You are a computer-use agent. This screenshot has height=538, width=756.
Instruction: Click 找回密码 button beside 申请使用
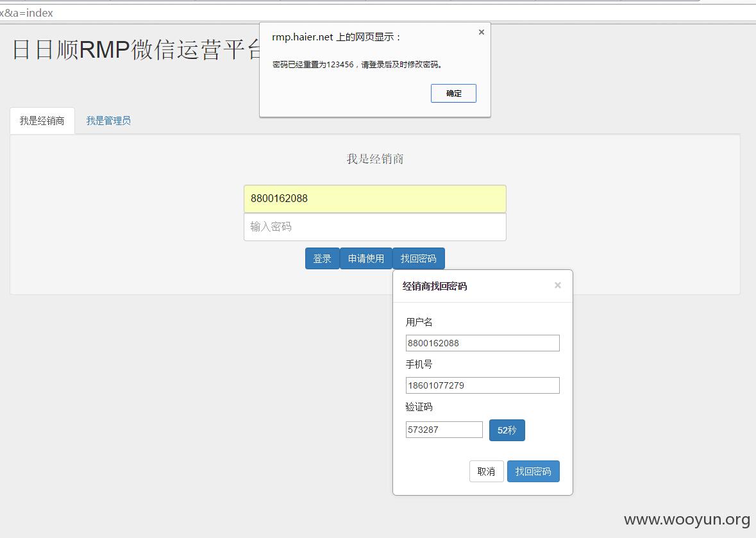coord(419,258)
